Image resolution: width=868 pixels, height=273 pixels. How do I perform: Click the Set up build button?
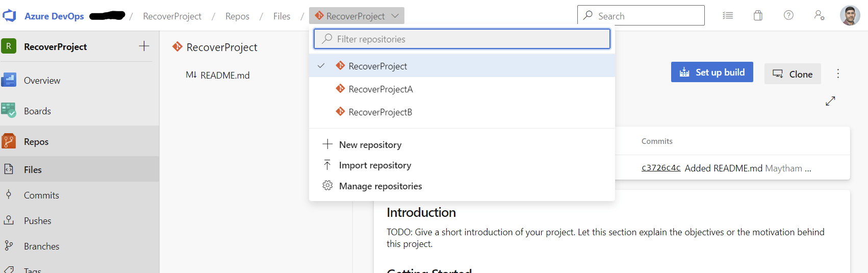pyautogui.click(x=712, y=72)
